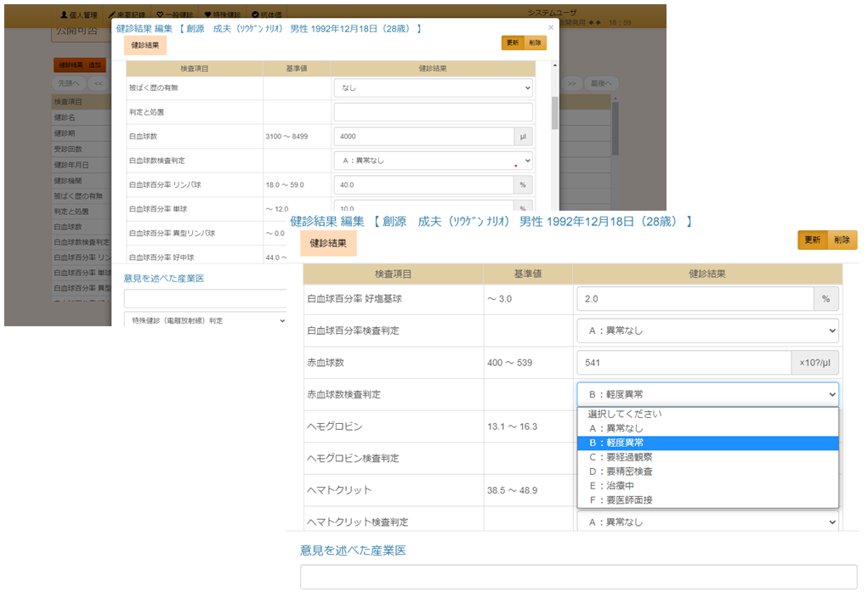The height and width of the screenshot is (593, 868).
Task: Open the 被ばく歴の有無 dropdown
Action: click(433, 88)
